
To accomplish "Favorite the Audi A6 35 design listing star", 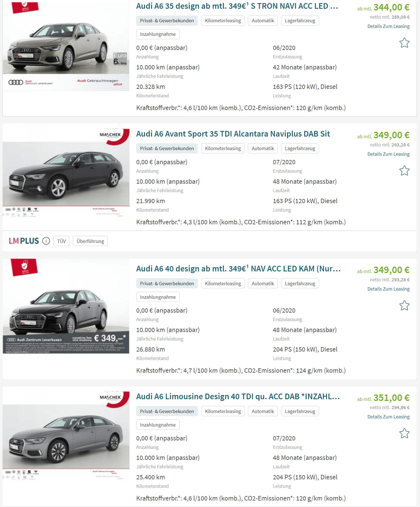I will (404, 43).
